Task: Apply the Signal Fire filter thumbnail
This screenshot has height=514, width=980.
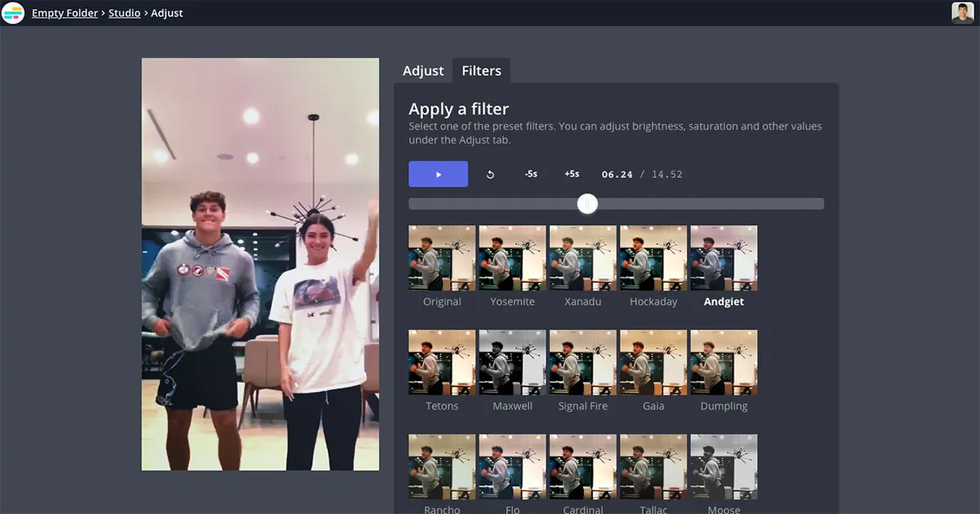Action: (x=583, y=362)
